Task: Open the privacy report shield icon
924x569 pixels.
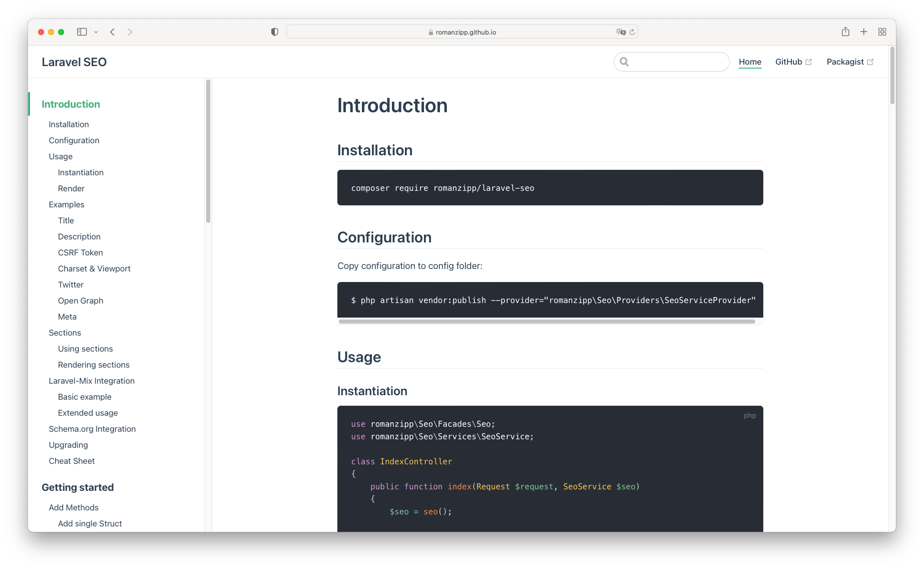Action: click(274, 32)
